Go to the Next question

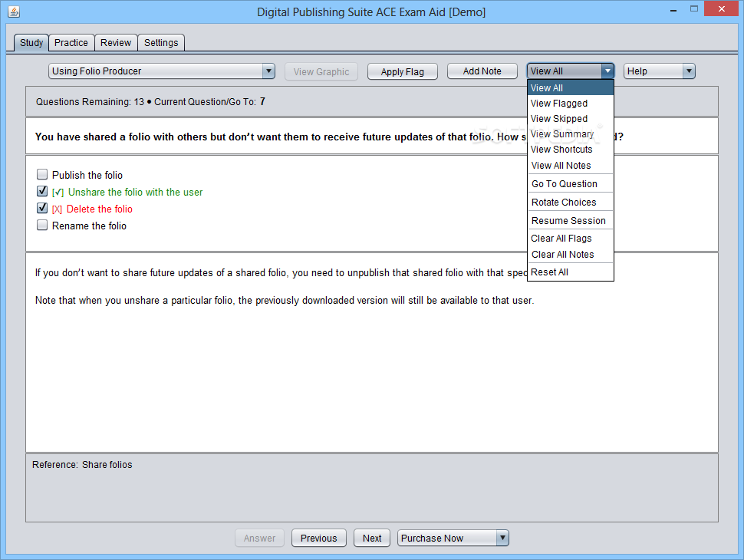tap(372, 539)
